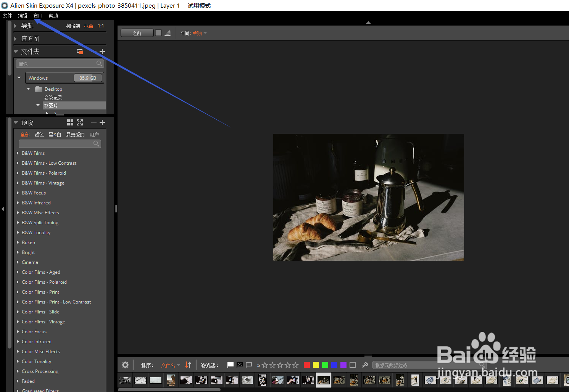
Task: Click the presets search field
Action: tap(60, 144)
